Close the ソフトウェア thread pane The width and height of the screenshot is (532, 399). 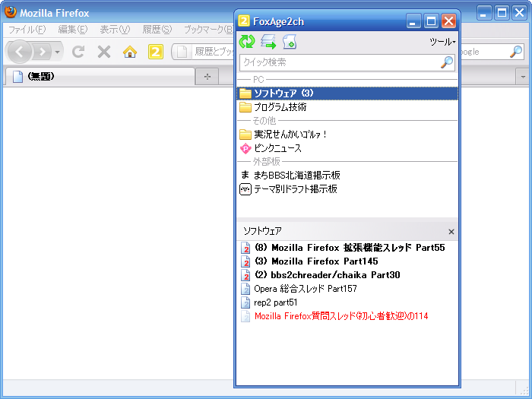click(451, 232)
